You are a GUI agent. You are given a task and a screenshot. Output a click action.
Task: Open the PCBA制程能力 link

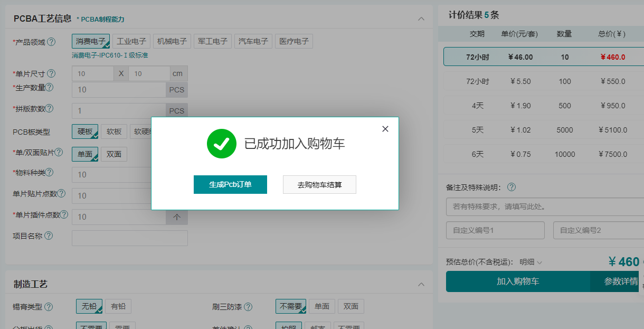pos(102,19)
